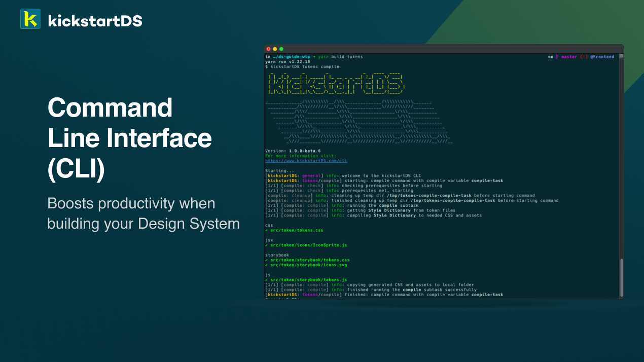
Task: Minimize terminal using yellow button
Action: pyautogui.click(x=275, y=49)
